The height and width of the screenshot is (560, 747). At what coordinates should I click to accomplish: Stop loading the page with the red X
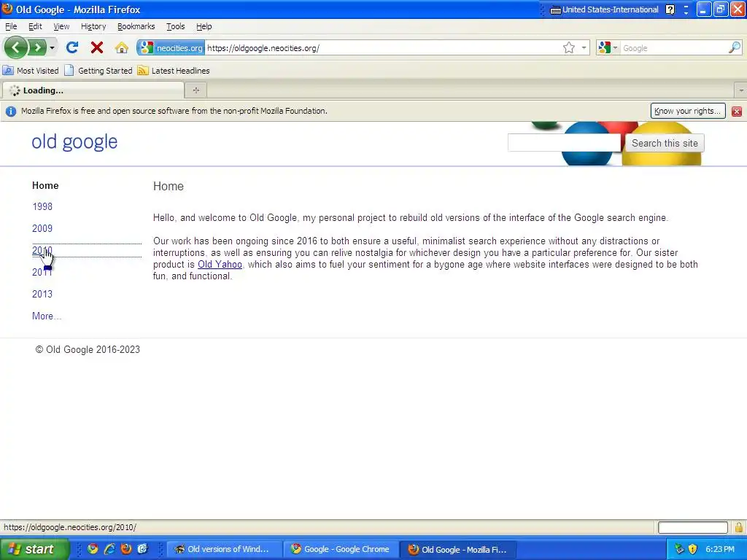pos(97,47)
